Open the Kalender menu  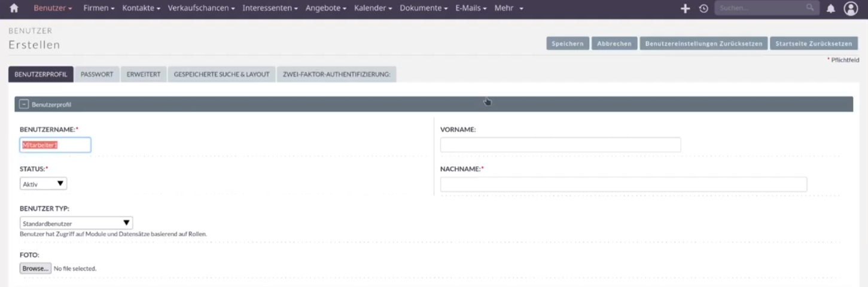pos(373,8)
